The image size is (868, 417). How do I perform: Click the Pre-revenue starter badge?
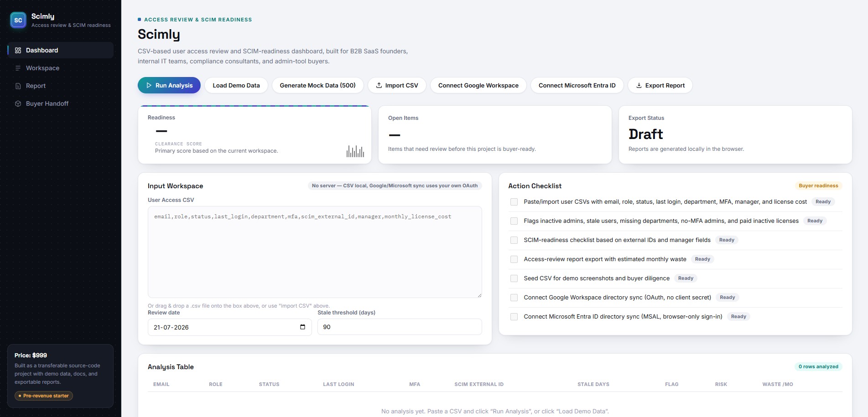point(44,396)
